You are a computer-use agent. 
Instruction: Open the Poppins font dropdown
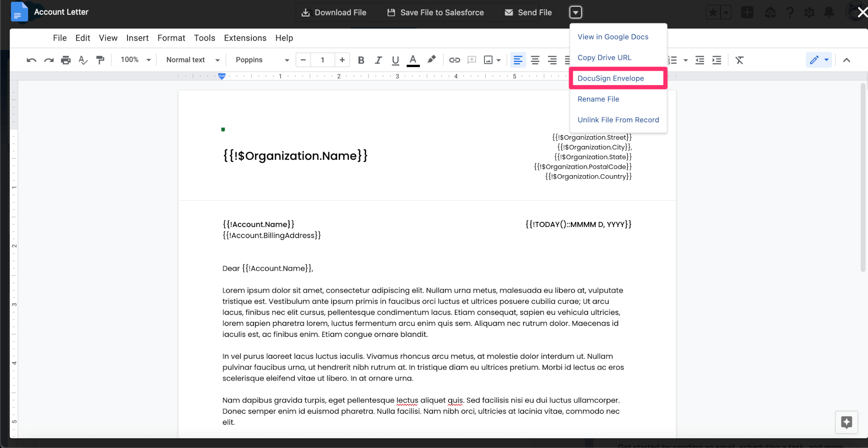pyautogui.click(x=262, y=60)
